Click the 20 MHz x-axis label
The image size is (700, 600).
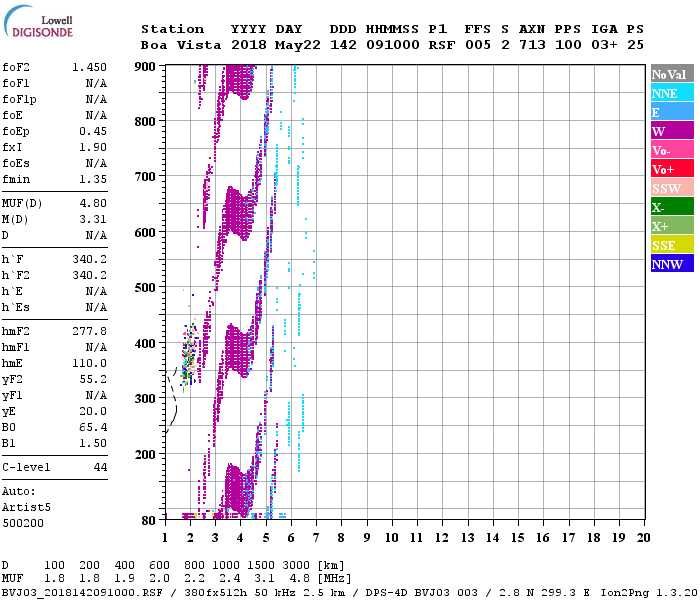pyautogui.click(x=643, y=538)
